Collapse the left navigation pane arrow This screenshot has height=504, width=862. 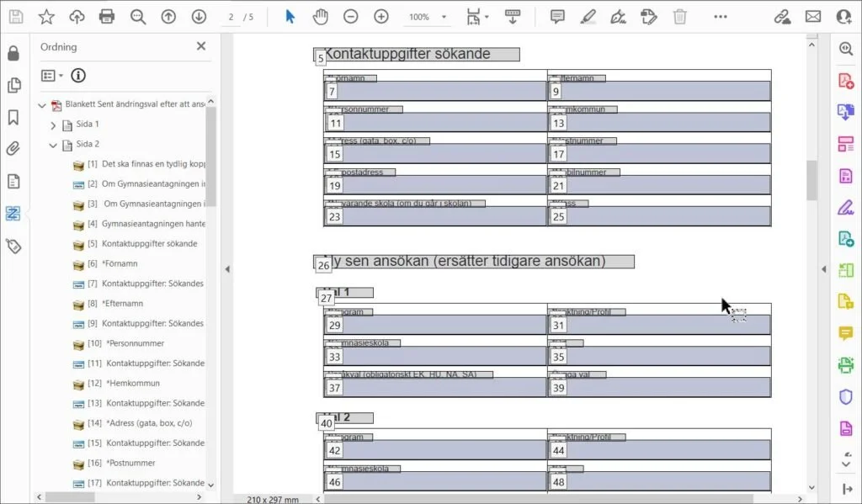pos(227,269)
